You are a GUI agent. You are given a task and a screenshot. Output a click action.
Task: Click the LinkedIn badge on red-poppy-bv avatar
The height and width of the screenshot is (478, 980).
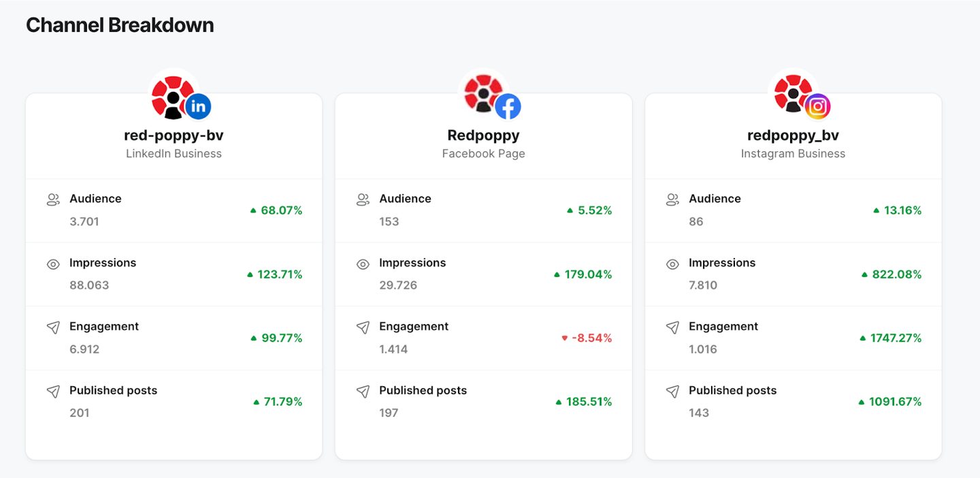(198, 106)
